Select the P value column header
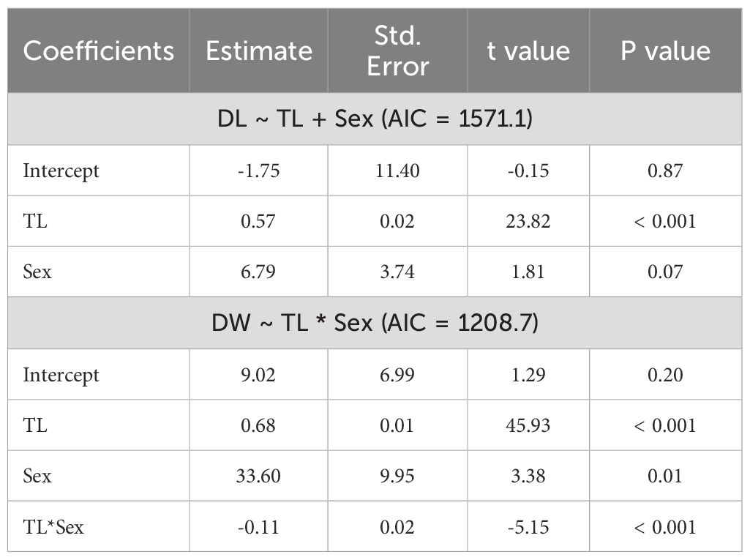The image size is (750, 560). pos(667,51)
